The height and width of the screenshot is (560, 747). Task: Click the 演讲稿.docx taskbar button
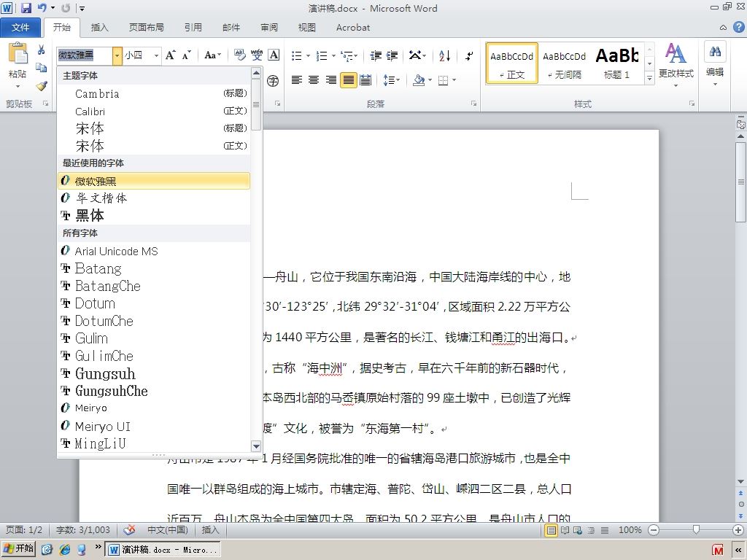164,550
